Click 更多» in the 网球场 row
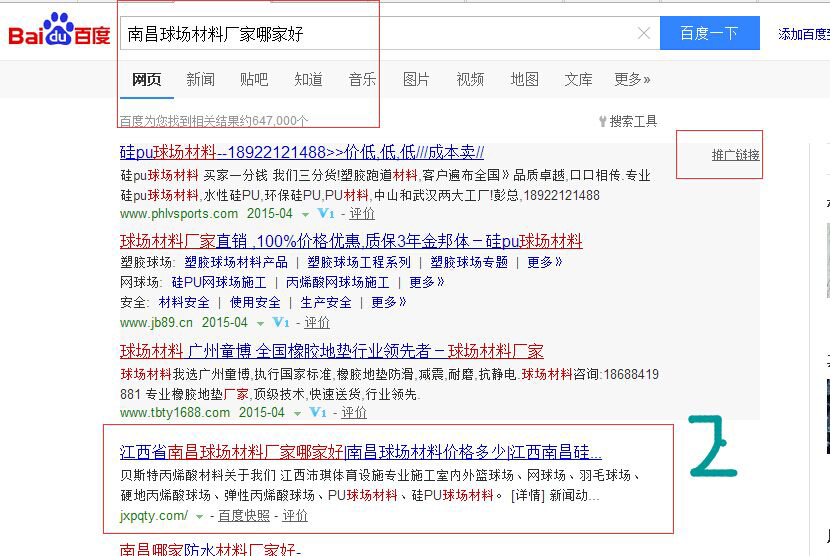The image size is (830, 556). (x=427, y=282)
